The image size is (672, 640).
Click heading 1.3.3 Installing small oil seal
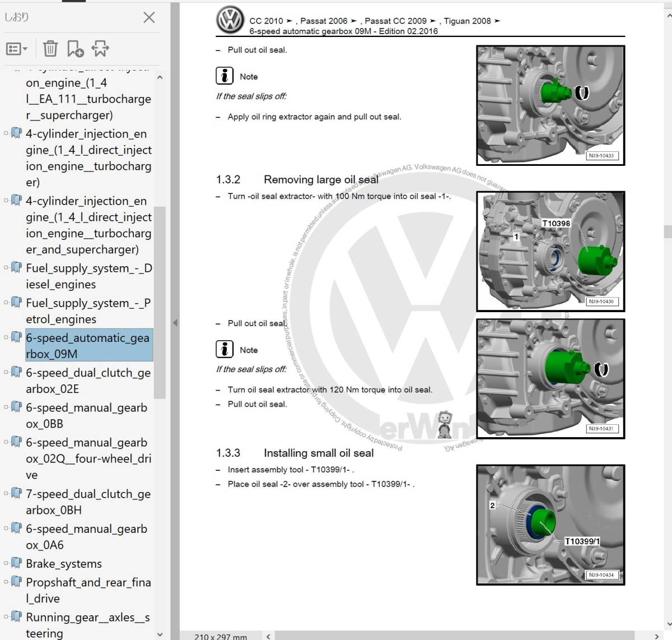coord(295,453)
